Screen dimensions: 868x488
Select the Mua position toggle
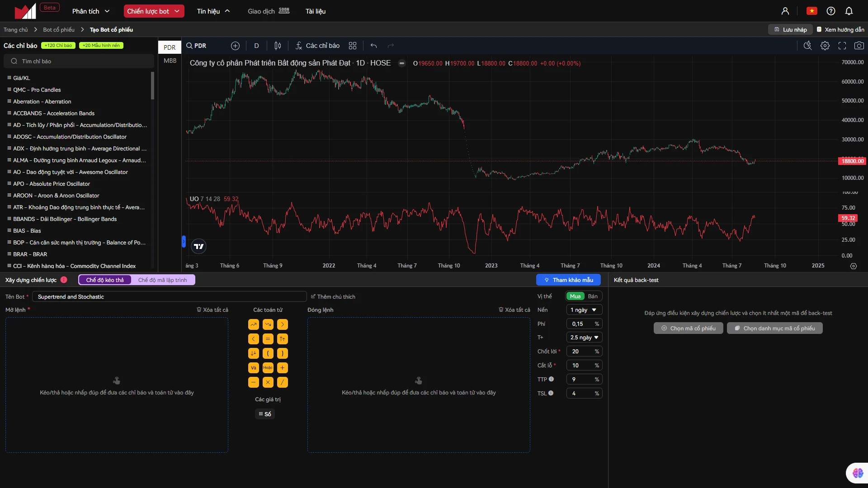point(575,296)
